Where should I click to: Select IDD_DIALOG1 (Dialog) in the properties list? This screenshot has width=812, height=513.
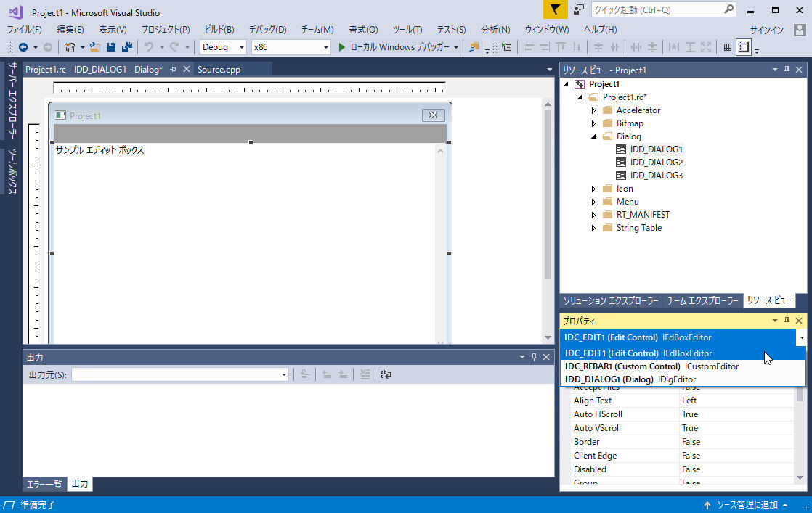click(683, 379)
